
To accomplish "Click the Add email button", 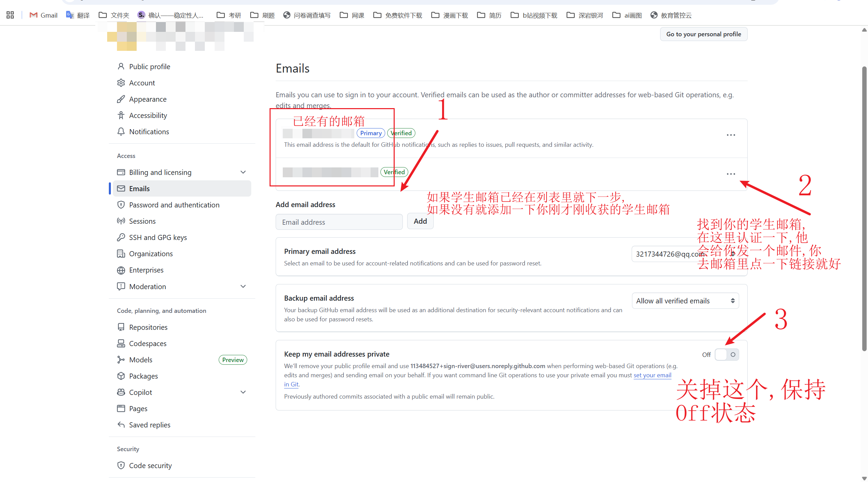I will click(x=420, y=221).
